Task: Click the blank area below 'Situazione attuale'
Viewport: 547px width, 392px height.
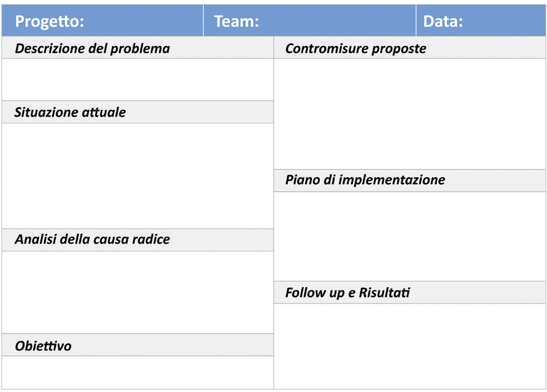Action: click(x=137, y=176)
